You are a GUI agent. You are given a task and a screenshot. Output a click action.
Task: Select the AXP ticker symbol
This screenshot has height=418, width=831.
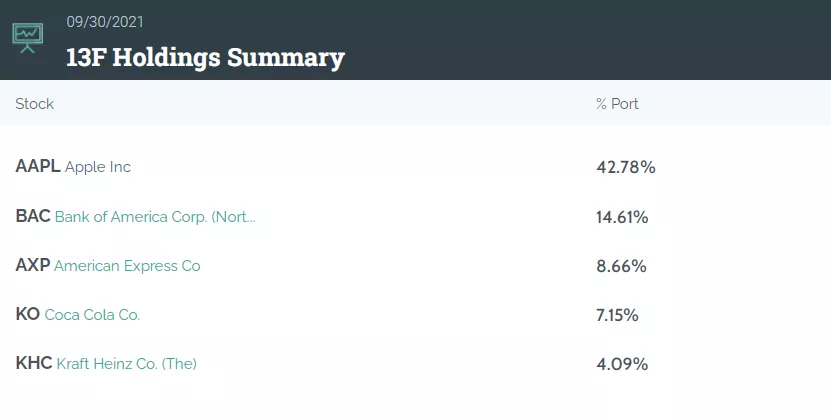[32, 266]
